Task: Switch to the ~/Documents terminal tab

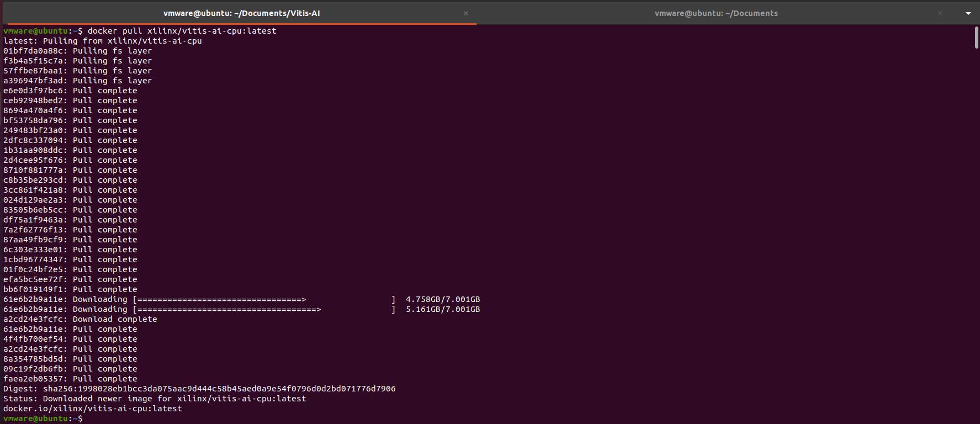Action: click(x=716, y=13)
